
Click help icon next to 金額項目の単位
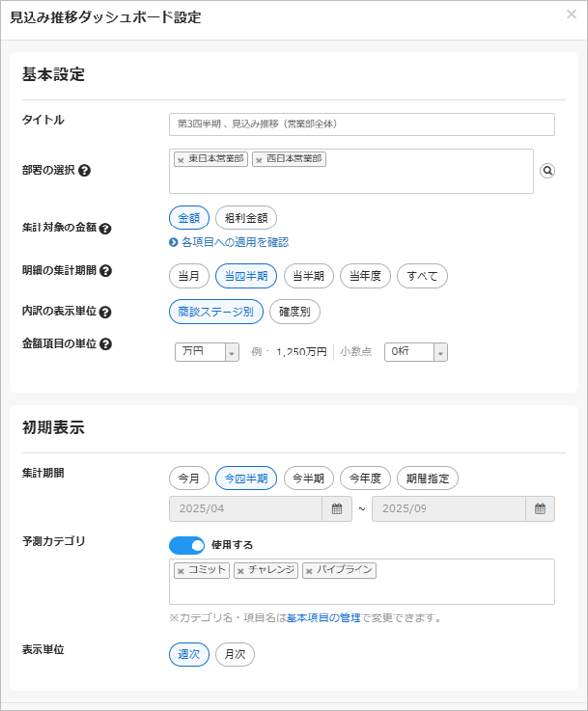[x=105, y=344]
